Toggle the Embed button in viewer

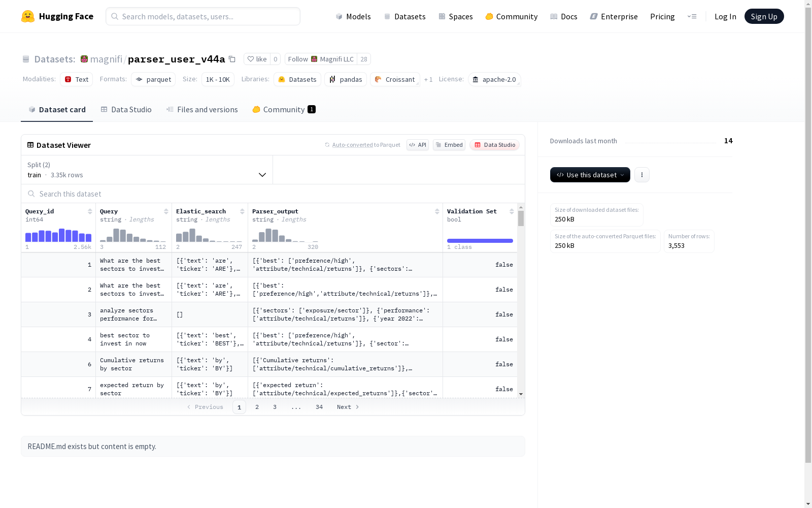click(449, 145)
